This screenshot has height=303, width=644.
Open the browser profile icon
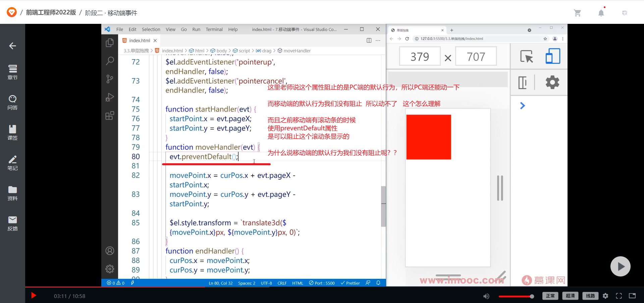[555, 39]
